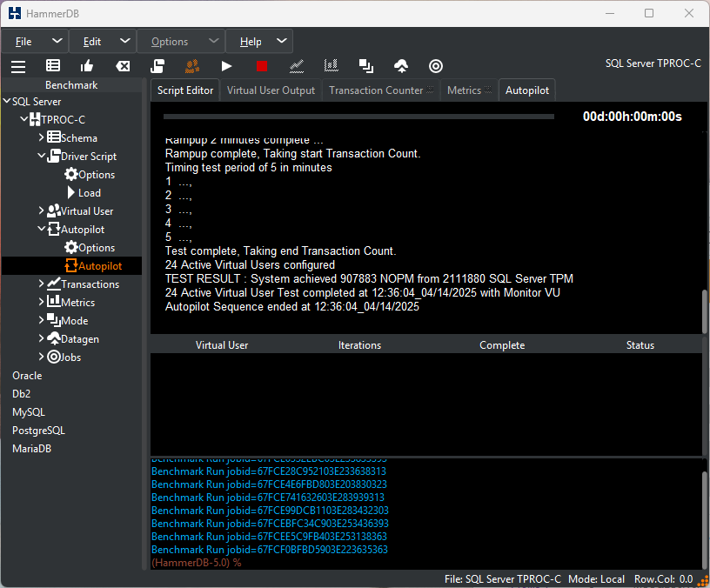Click the Build Schema list toolbar icon
The width and height of the screenshot is (710, 588).
pyautogui.click(x=53, y=65)
